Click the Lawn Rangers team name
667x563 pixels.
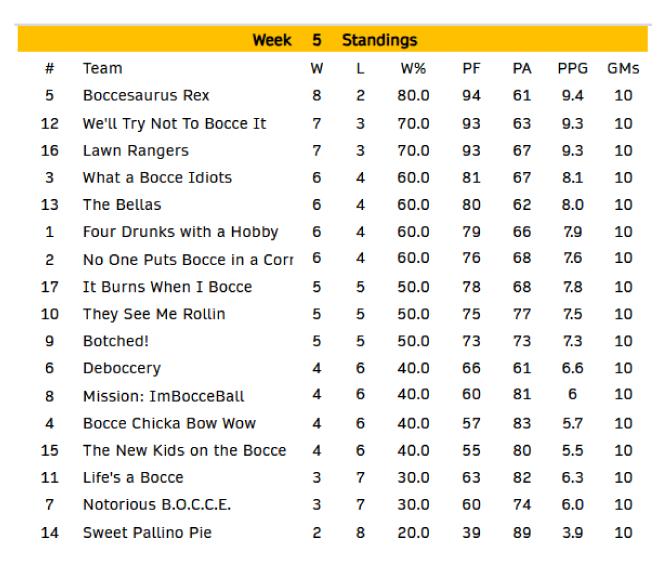pyautogui.click(x=135, y=151)
